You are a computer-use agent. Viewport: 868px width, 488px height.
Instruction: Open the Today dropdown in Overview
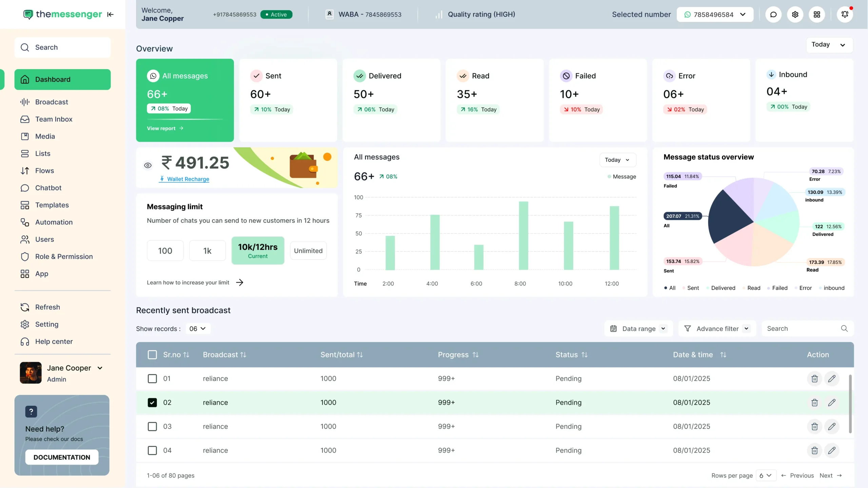coord(829,44)
